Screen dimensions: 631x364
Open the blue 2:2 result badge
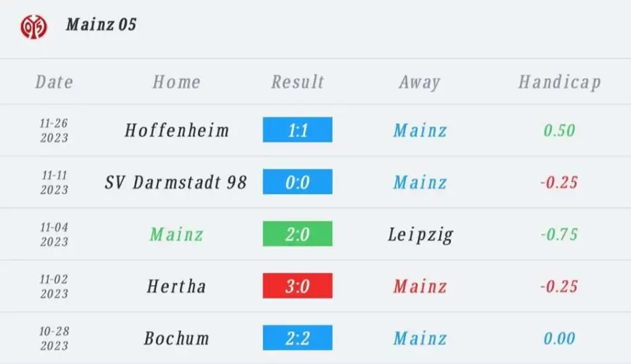[x=298, y=338]
